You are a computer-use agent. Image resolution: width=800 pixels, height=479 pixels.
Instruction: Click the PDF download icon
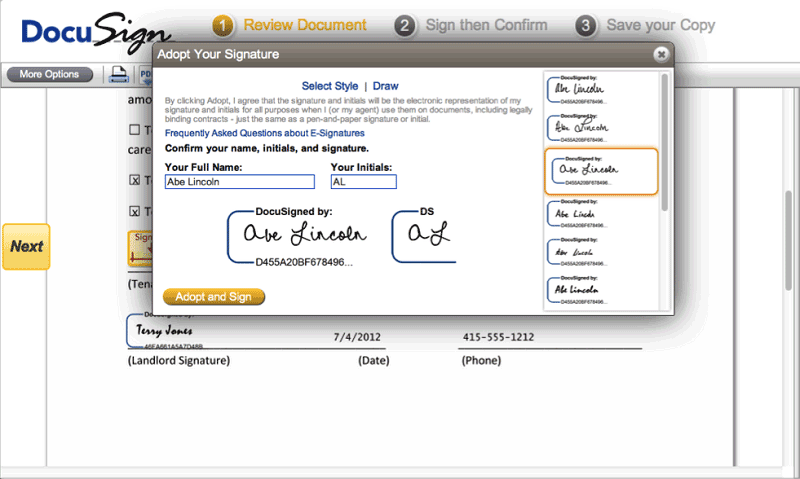tap(146, 75)
